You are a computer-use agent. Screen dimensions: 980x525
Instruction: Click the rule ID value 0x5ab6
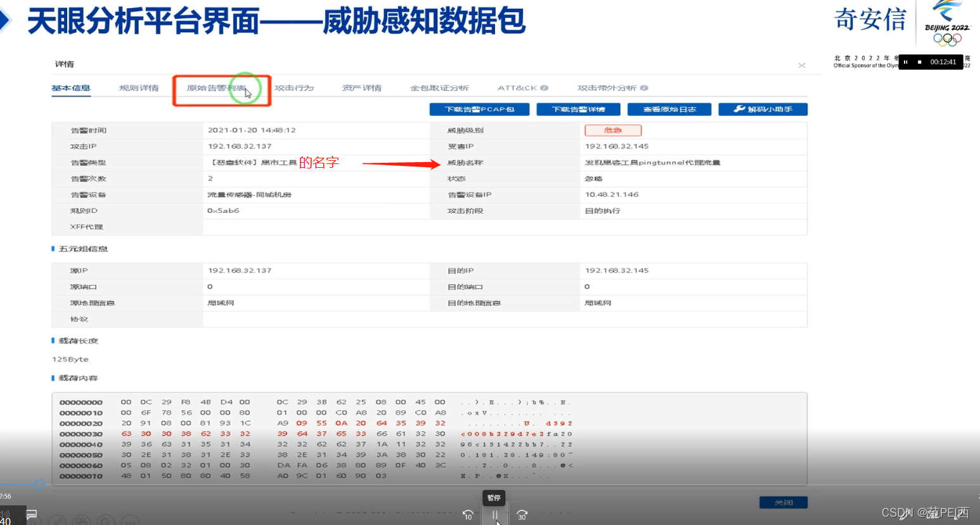223,210
